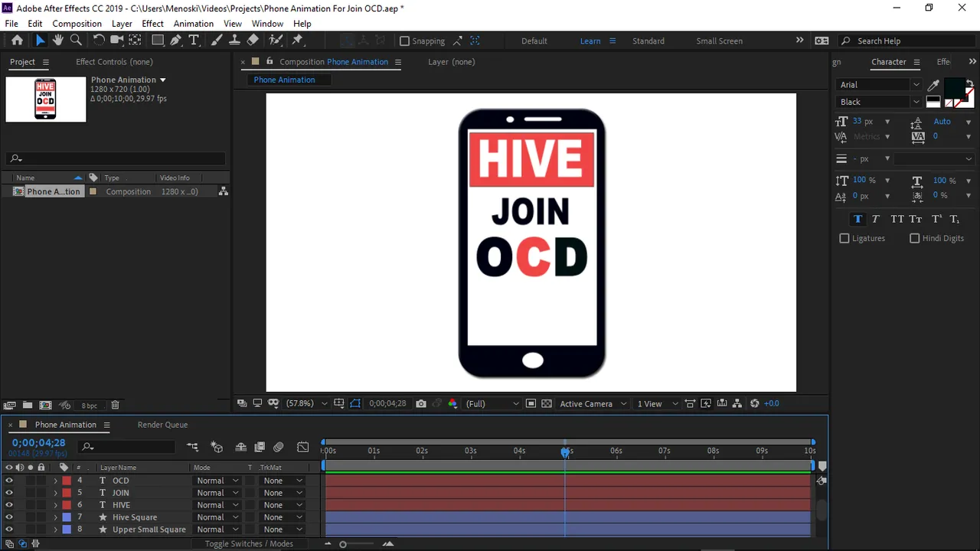Select the Eraser tool

coord(253,41)
